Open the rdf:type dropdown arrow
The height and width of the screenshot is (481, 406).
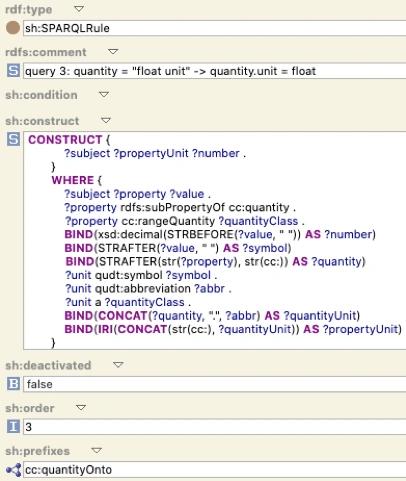point(79,9)
